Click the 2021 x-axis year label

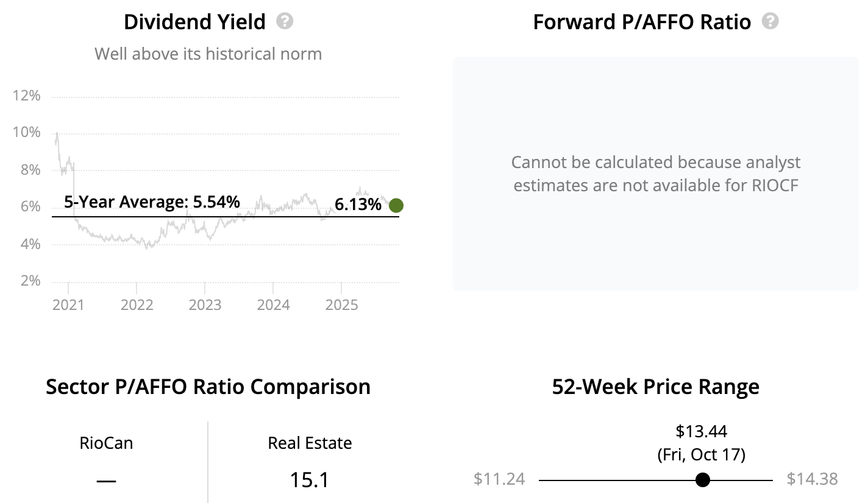coord(68,304)
